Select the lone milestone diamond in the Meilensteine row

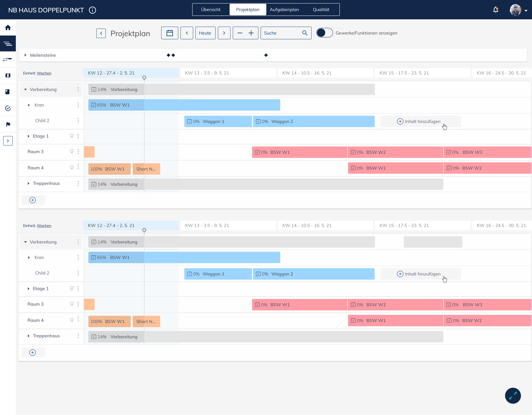click(x=266, y=55)
